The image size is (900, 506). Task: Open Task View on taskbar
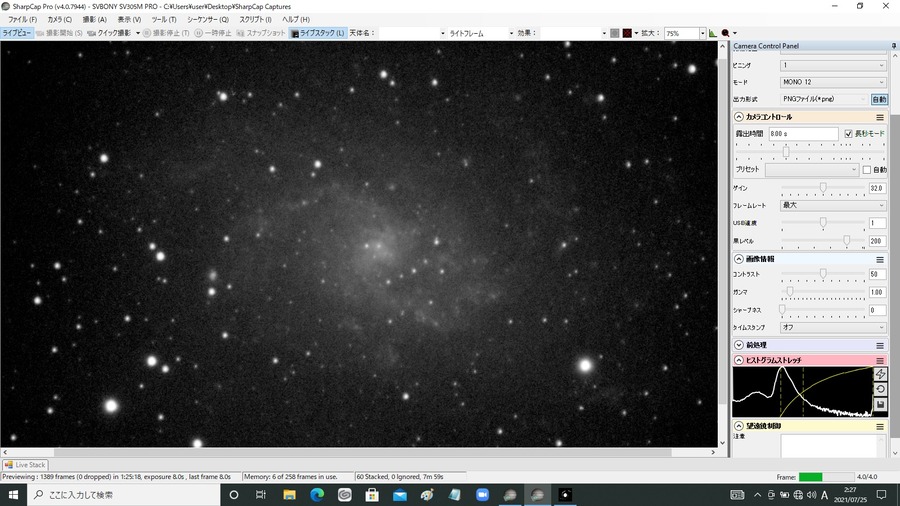pos(261,495)
